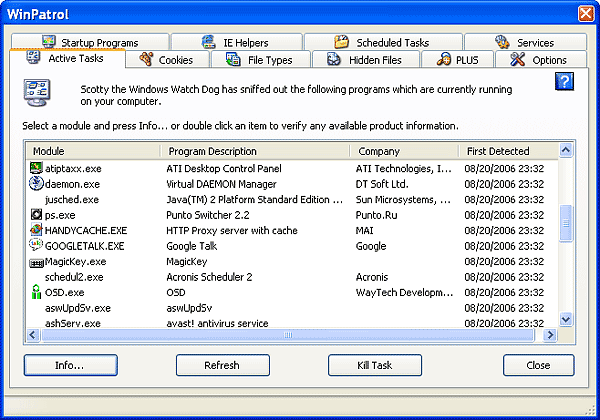Sort by the Company column header
Screen dimensions: 600x420
[x=404, y=151]
